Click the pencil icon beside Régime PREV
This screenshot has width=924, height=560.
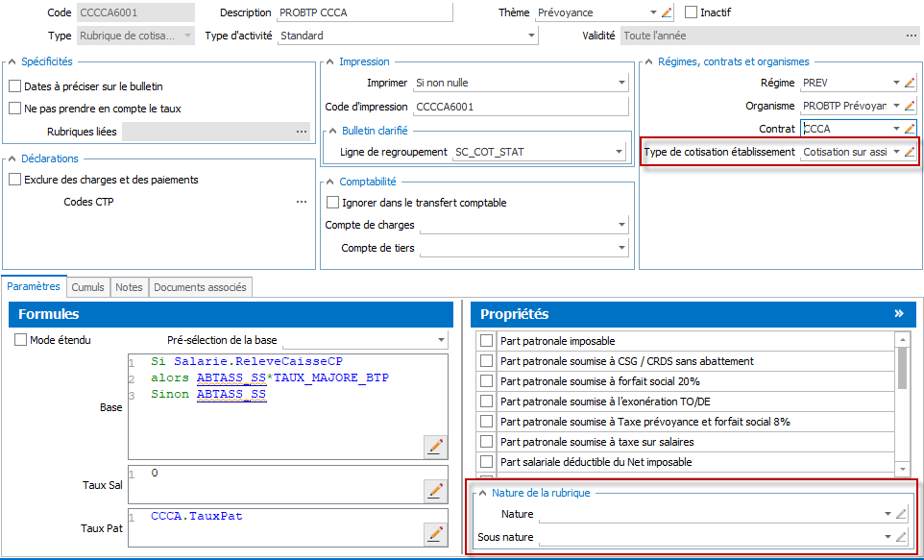click(x=910, y=84)
